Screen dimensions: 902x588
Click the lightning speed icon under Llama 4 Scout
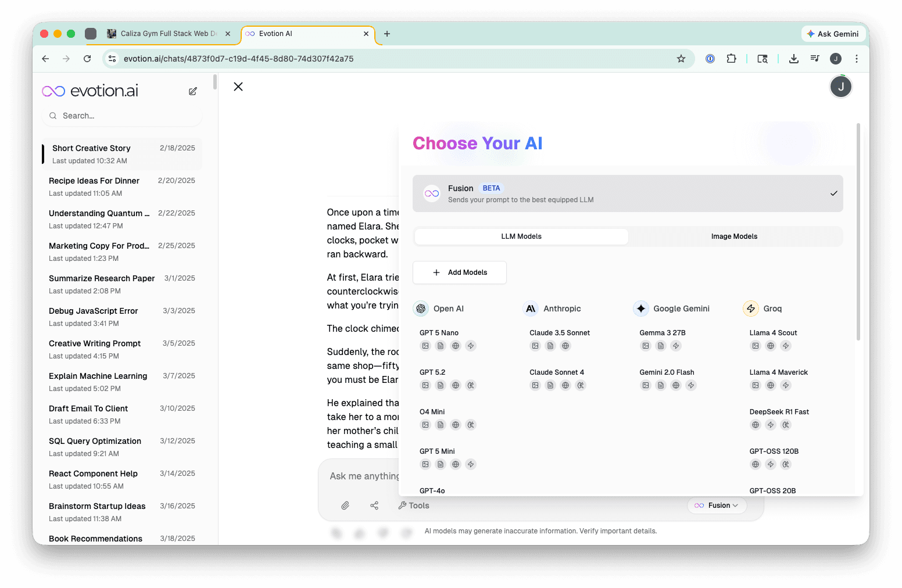(x=786, y=346)
